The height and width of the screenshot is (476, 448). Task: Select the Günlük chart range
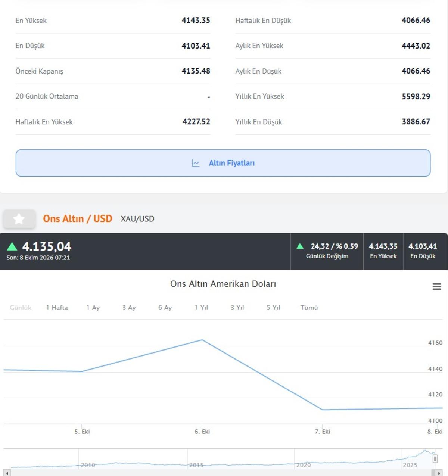click(21, 308)
